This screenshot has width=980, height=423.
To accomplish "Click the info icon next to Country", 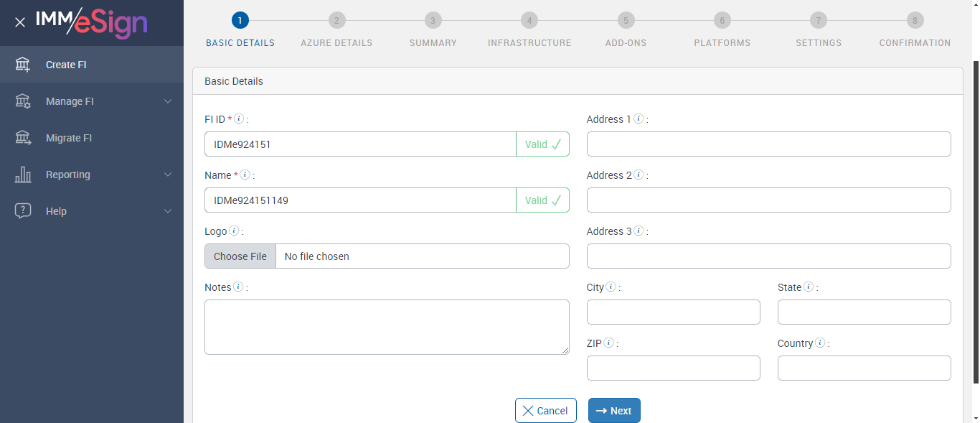I will point(819,343).
